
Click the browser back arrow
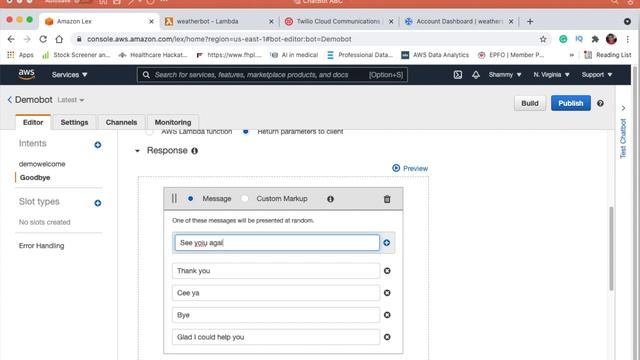pos(11,39)
